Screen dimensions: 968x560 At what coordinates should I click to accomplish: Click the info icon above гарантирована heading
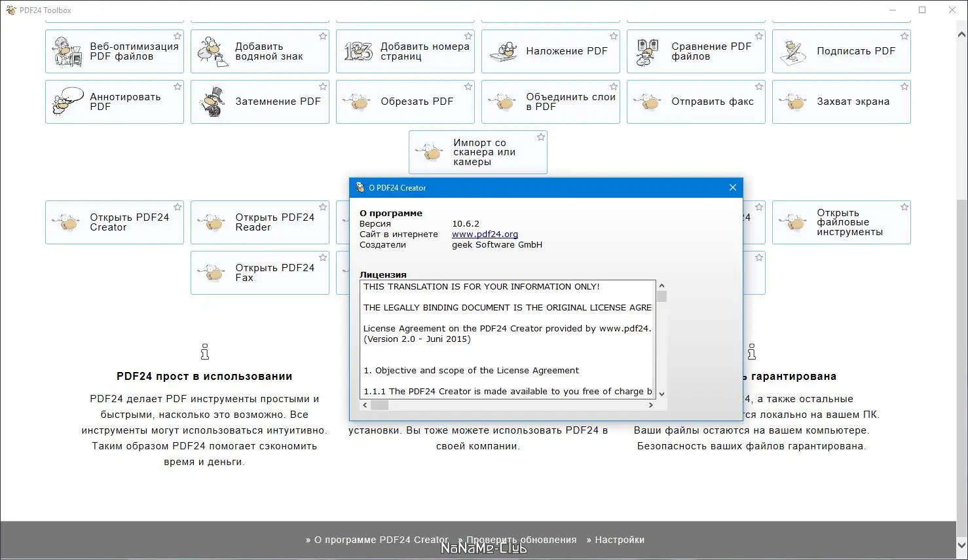click(751, 352)
